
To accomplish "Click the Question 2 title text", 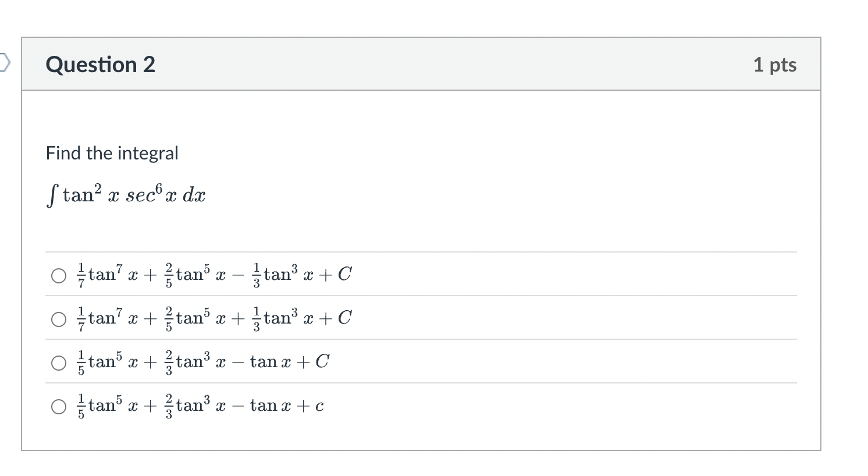I will [100, 64].
